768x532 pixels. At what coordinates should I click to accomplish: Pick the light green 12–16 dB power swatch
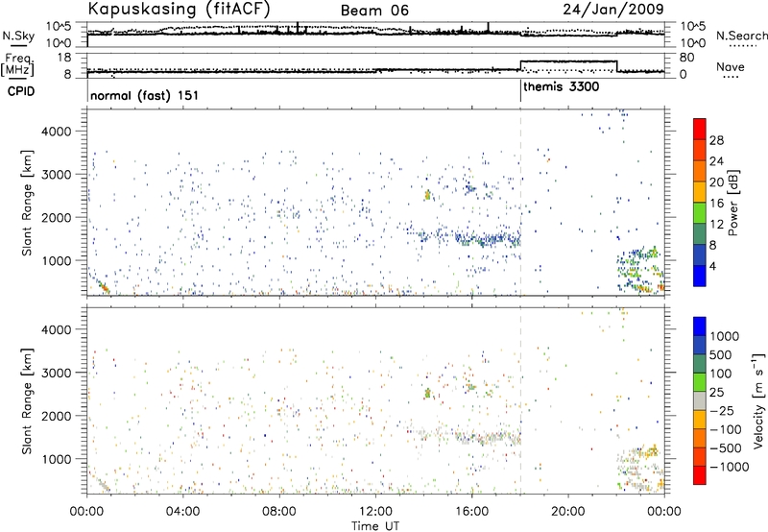[x=700, y=212]
